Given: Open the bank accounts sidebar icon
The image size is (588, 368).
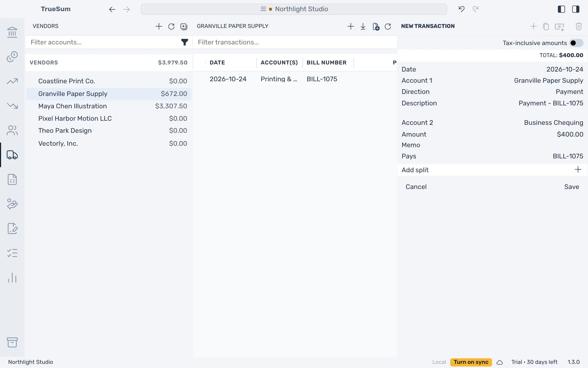Looking at the screenshot, I should click(12, 32).
